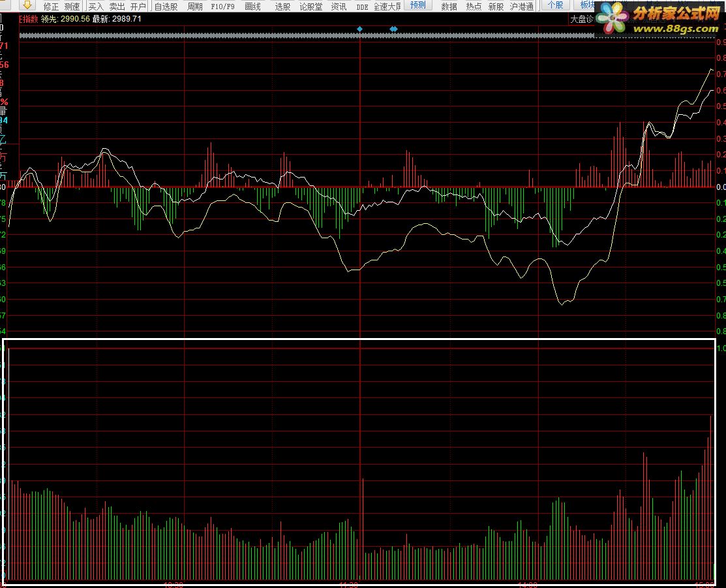The width and height of the screenshot is (726, 588).
Task: Open the 沪港通 toolbar item
Action: (521, 7)
